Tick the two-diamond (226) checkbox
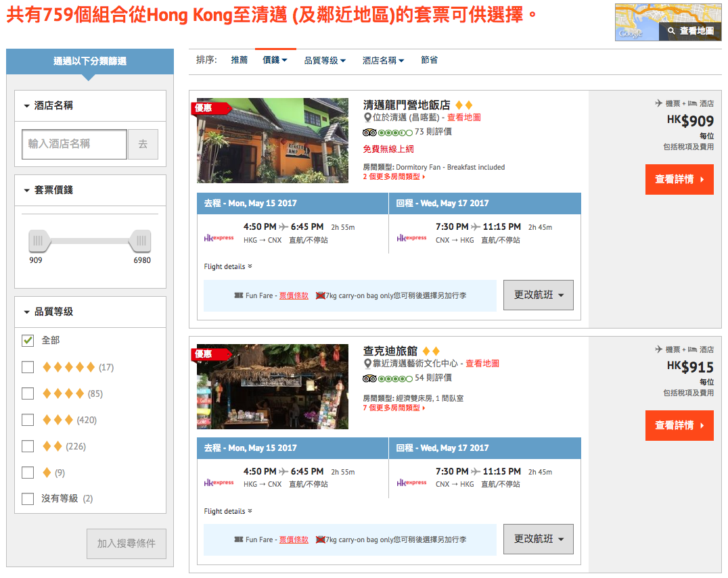This screenshot has height=578, width=728. [x=28, y=447]
